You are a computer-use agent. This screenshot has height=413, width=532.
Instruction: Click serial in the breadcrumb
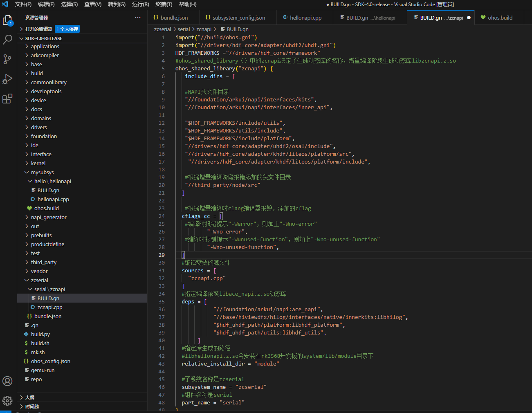[184, 29]
